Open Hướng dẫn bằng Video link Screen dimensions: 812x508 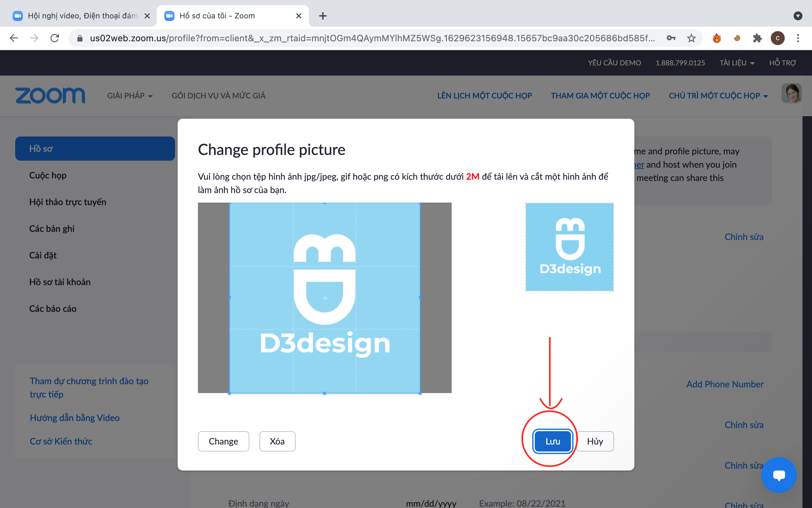click(75, 418)
